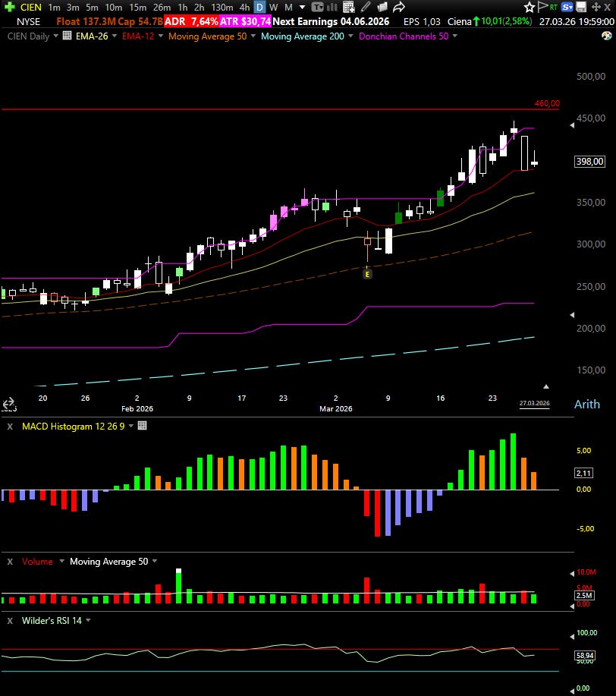This screenshot has width=616, height=696.
Task: Click the 398,00 current price label
Action: (x=589, y=162)
